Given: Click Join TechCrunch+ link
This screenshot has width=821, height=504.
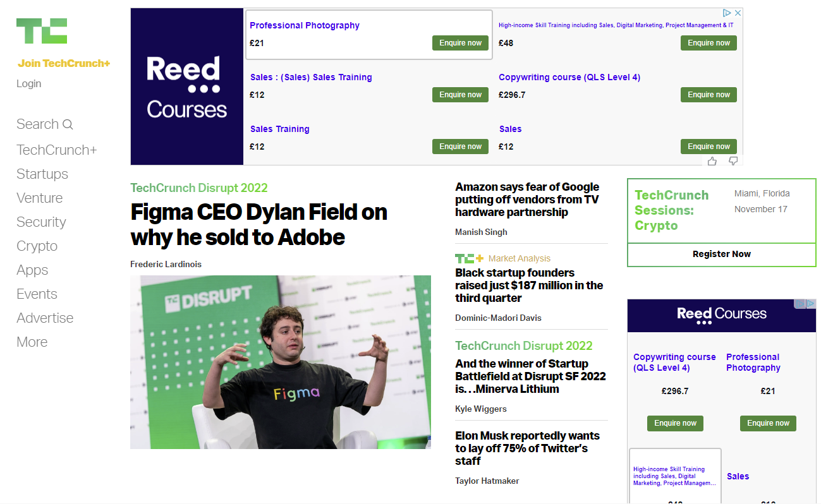Looking at the screenshot, I should (x=64, y=63).
